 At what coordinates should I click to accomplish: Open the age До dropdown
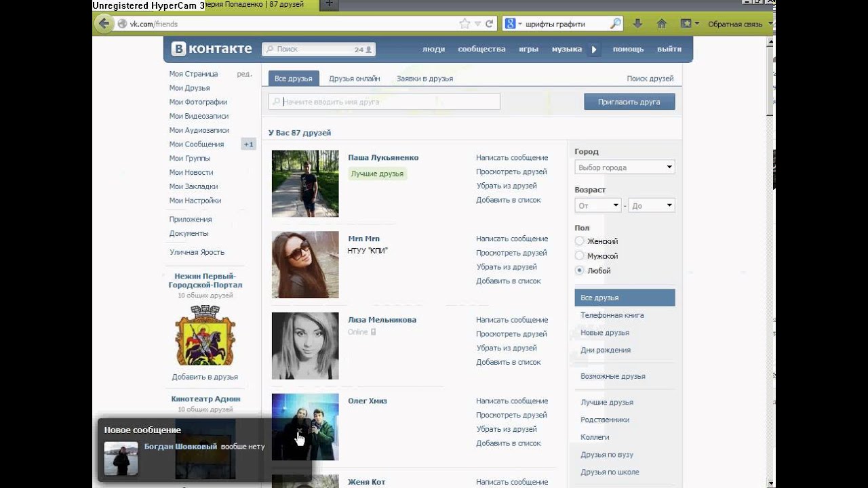[x=652, y=205]
